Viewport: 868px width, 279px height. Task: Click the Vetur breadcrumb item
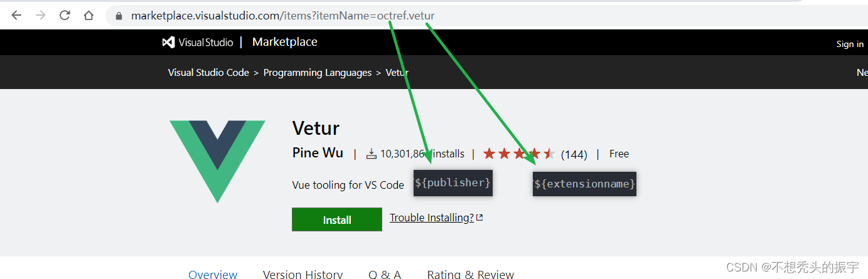click(397, 73)
